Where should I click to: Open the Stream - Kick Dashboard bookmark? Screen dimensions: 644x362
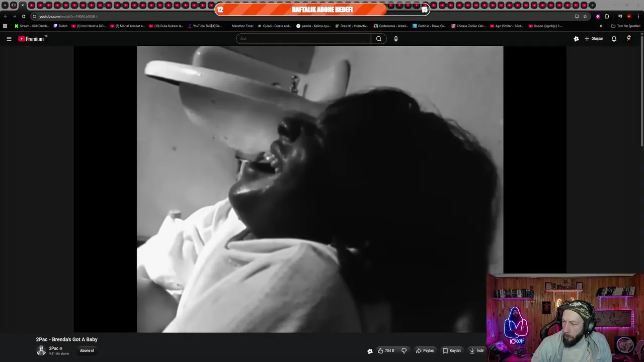32,26
